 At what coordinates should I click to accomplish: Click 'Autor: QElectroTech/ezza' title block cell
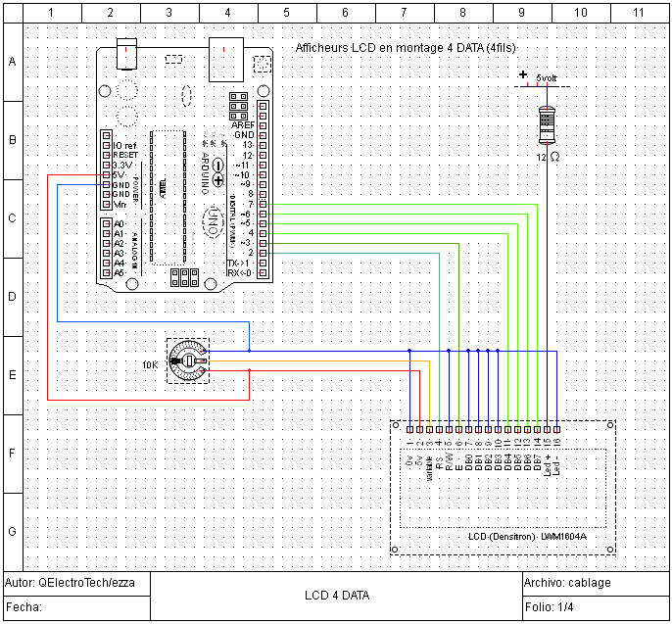point(76,583)
